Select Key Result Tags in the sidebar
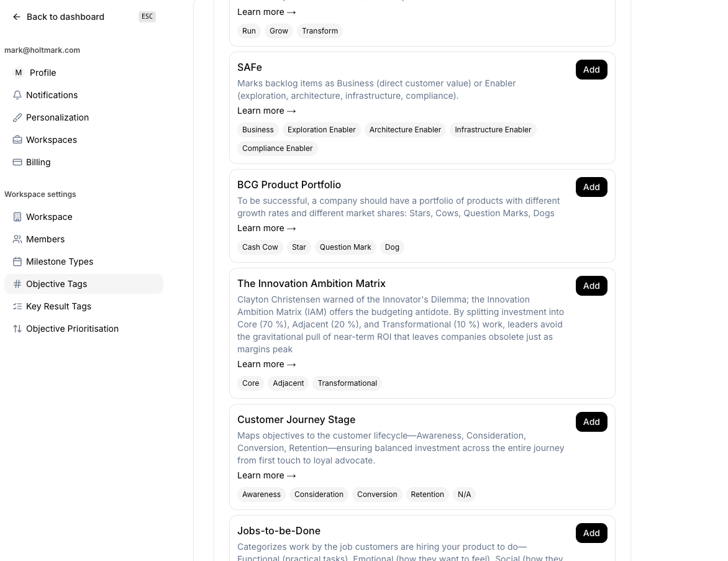The width and height of the screenshot is (728, 561). pos(58,306)
